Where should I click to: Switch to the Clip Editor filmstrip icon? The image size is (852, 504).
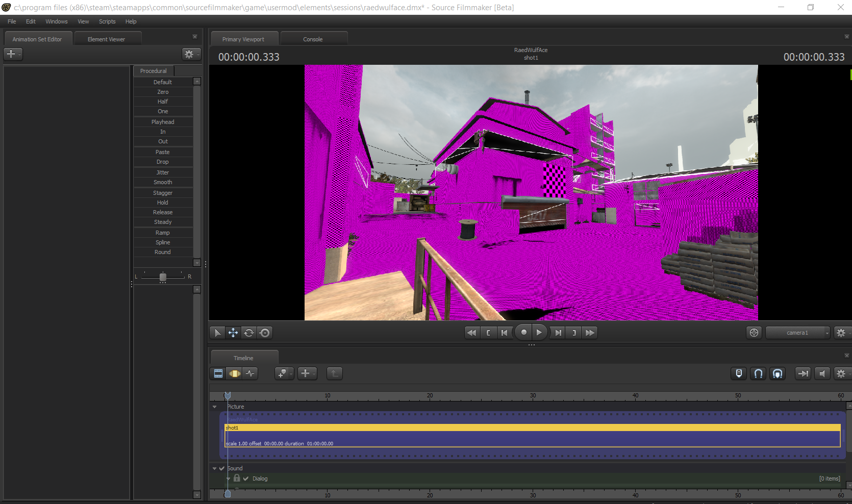tap(218, 373)
